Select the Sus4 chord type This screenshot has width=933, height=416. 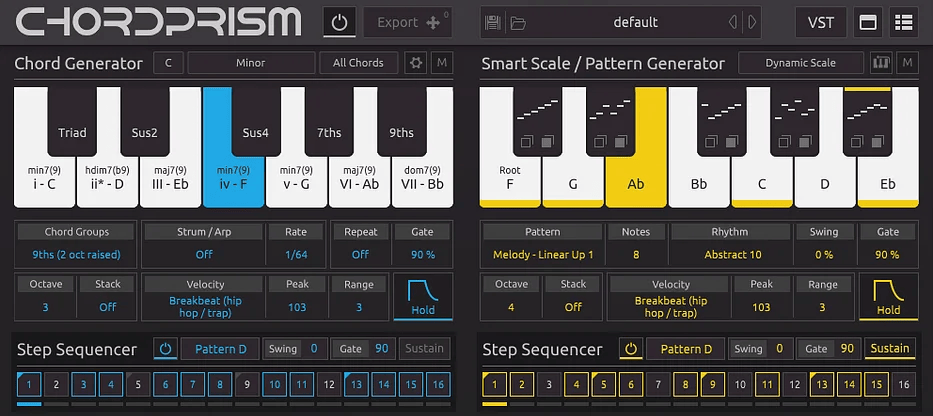[x=258, y=132]
